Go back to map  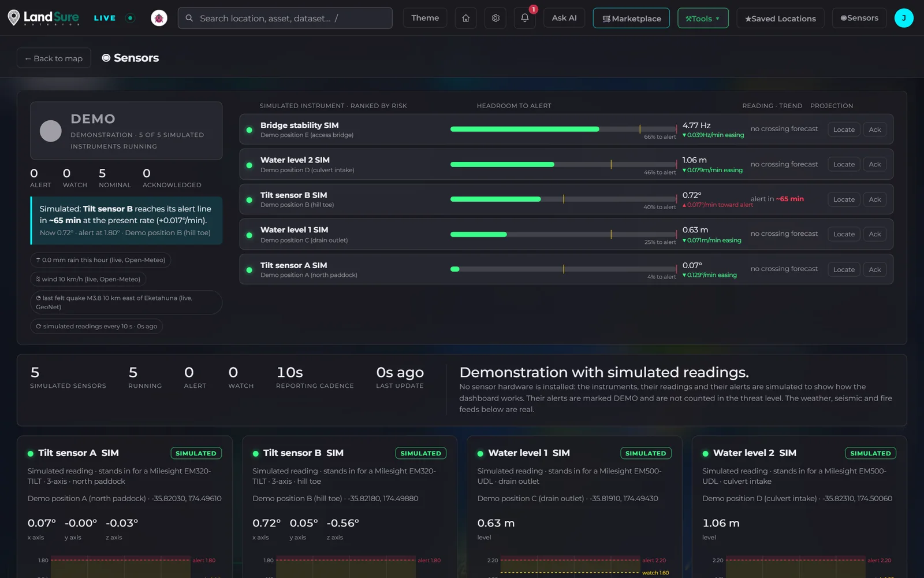coord(54,58)
